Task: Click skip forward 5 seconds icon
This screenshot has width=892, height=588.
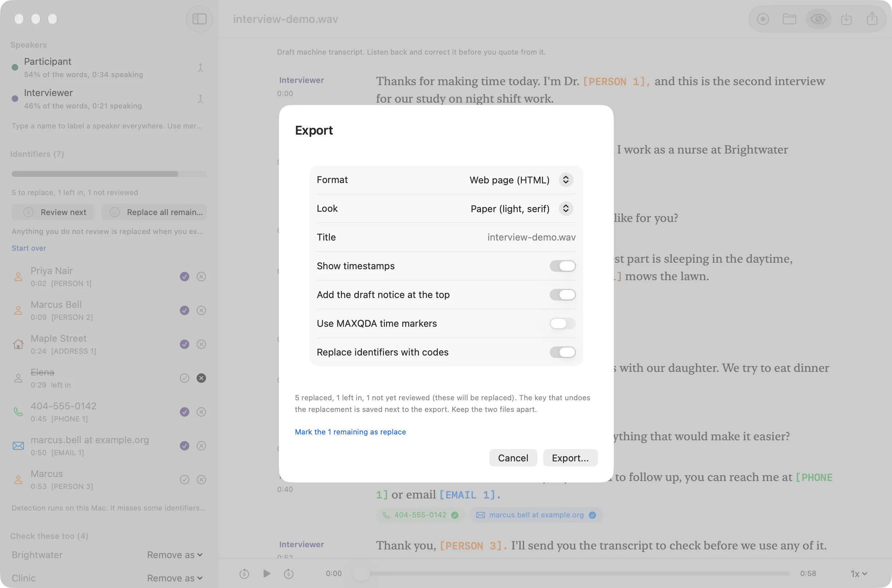Action: [288, 574]
